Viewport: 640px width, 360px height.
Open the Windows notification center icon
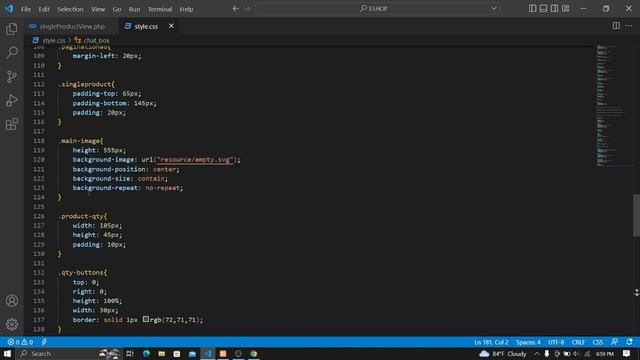tap(627, 353)
